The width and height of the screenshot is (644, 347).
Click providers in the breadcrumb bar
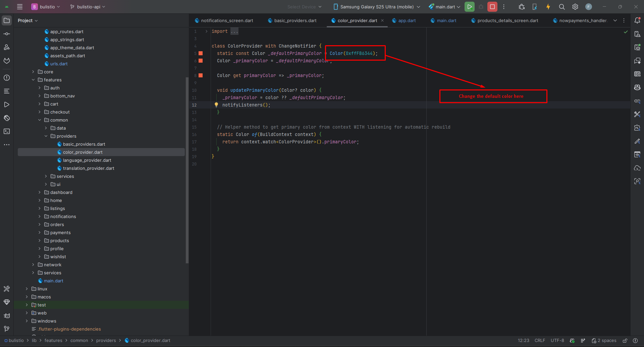(106, 341)
